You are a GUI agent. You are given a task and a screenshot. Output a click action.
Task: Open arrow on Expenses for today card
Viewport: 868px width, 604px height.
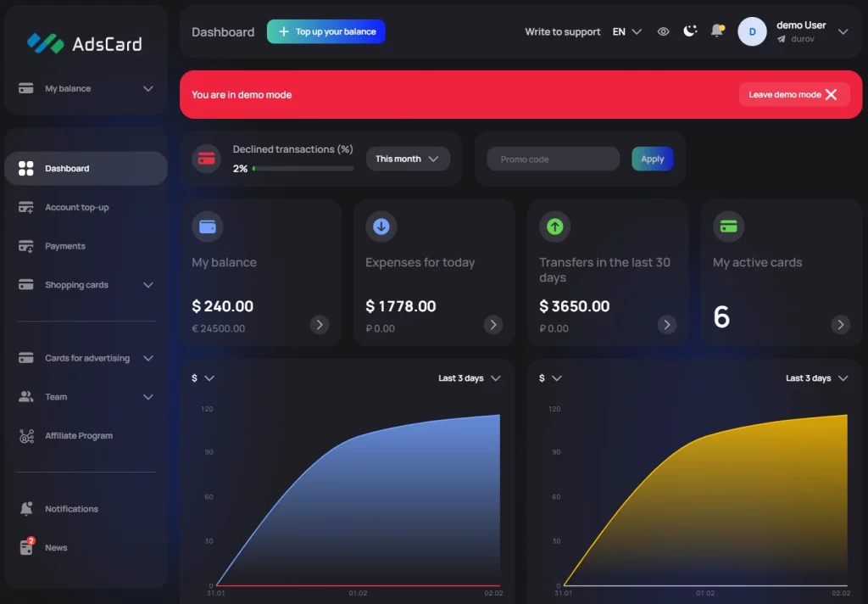(x=492, y=325)
